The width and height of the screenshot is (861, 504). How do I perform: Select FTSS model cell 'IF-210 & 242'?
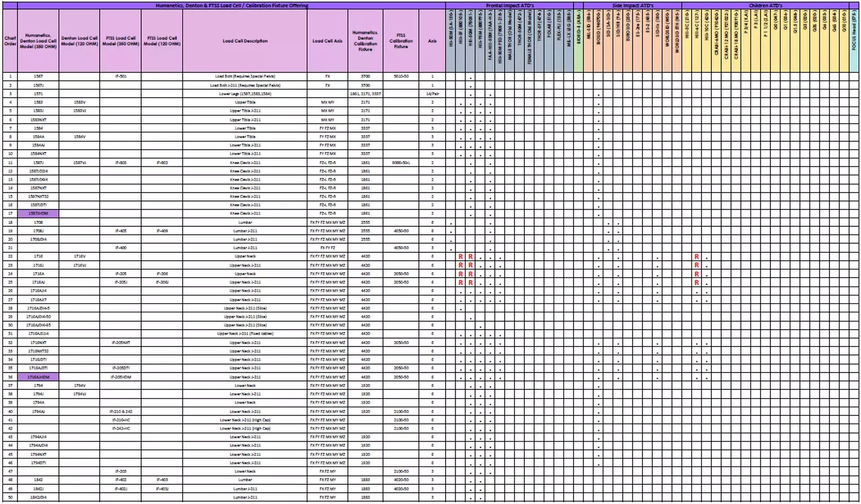tap(121, 412)
